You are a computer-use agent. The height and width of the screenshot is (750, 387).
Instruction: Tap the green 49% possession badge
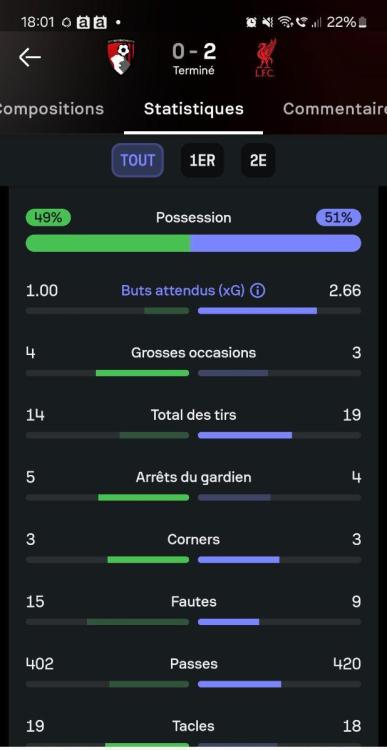tap(48, 218)
